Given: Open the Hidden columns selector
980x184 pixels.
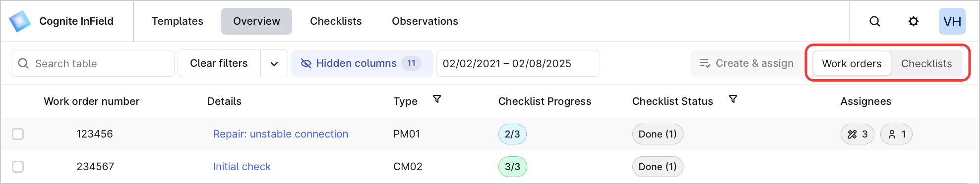Looking at the screenshot, I should pos(362,63).
